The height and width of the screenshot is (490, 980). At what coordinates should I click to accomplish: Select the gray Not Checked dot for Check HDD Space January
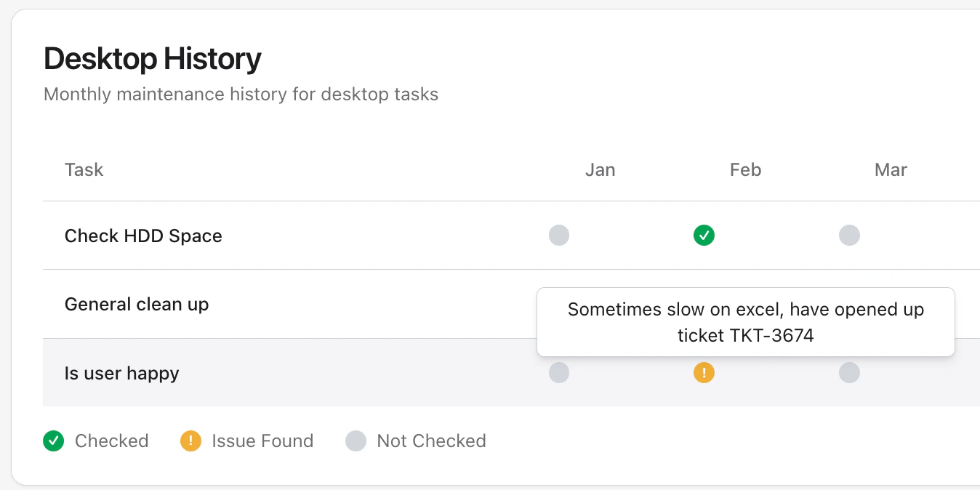pyautogui.click(x=559, y=235)
